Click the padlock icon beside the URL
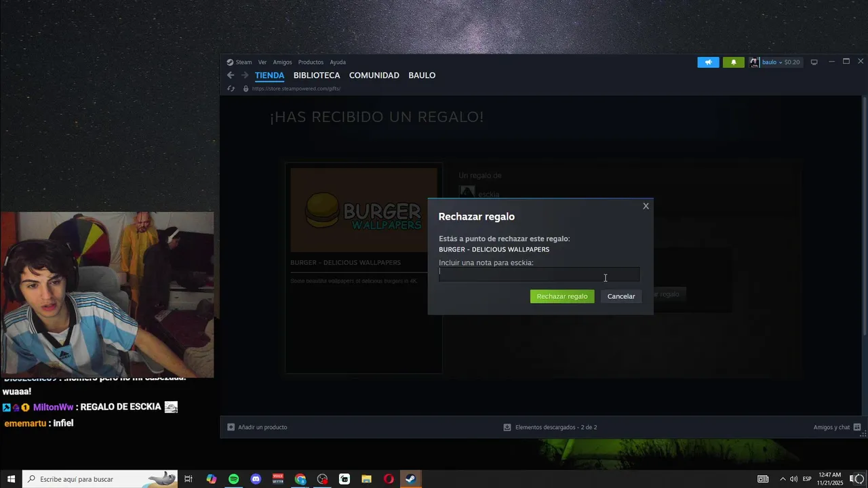The width and height of the screenshot is (868, 488). coord(246,89)
